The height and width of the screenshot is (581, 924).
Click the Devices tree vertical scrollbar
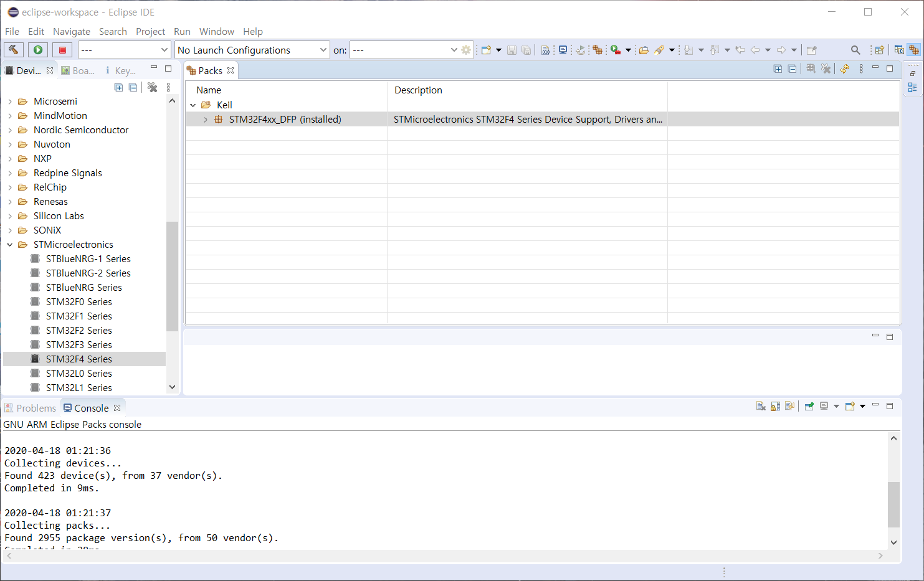pyautogui.click(x=173, y=276)
